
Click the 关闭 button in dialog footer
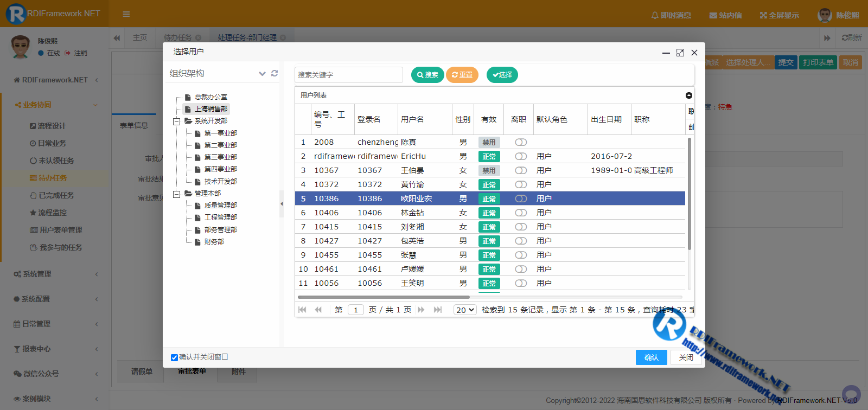(x=686, y=357)
